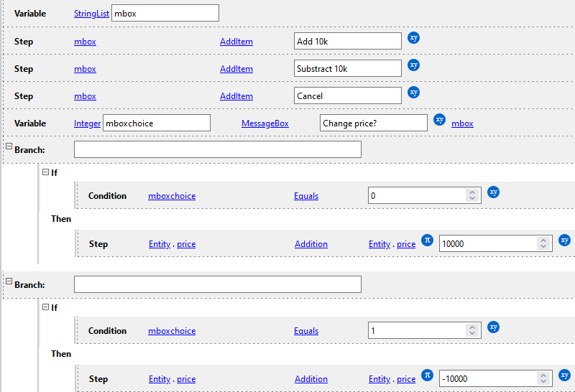Collapse the first Branch block
This screenshot has width=575, height=392.
(x=9, y=146)
